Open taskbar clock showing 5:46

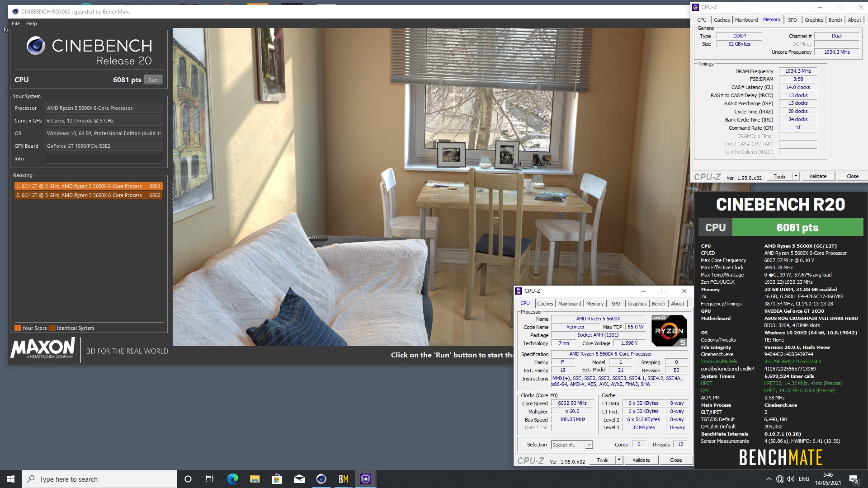[x=828, y=479]
